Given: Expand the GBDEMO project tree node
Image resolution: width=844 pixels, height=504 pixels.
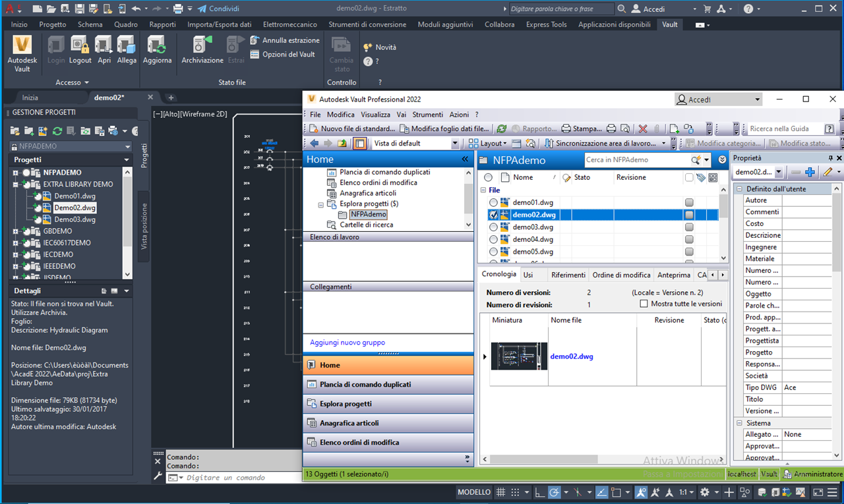Looking at the screenshot, I should [15, 231].
